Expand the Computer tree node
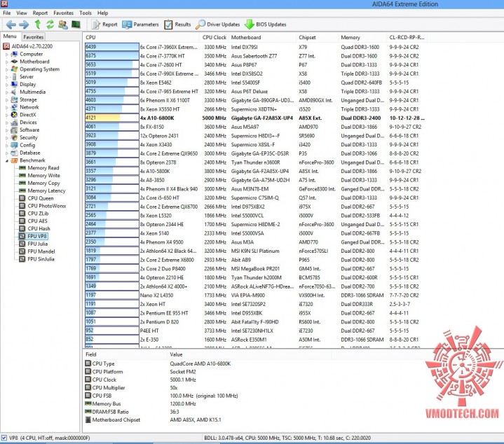504x444 pixels. (7, 54)
